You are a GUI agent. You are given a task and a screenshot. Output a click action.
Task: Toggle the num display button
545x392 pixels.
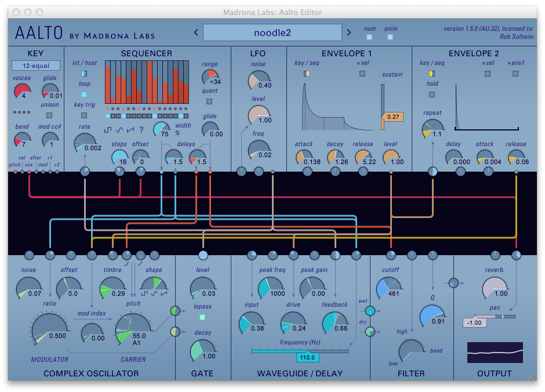click(x=369, y=37)
